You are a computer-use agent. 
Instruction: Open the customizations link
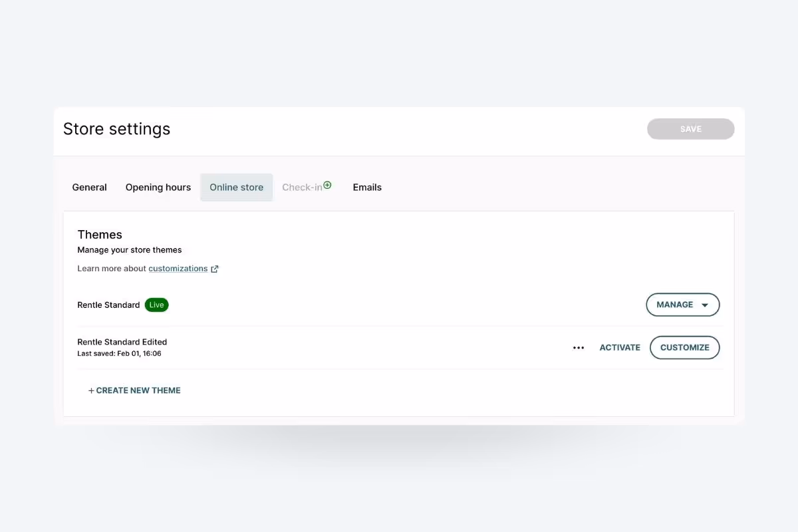point(178,268)
